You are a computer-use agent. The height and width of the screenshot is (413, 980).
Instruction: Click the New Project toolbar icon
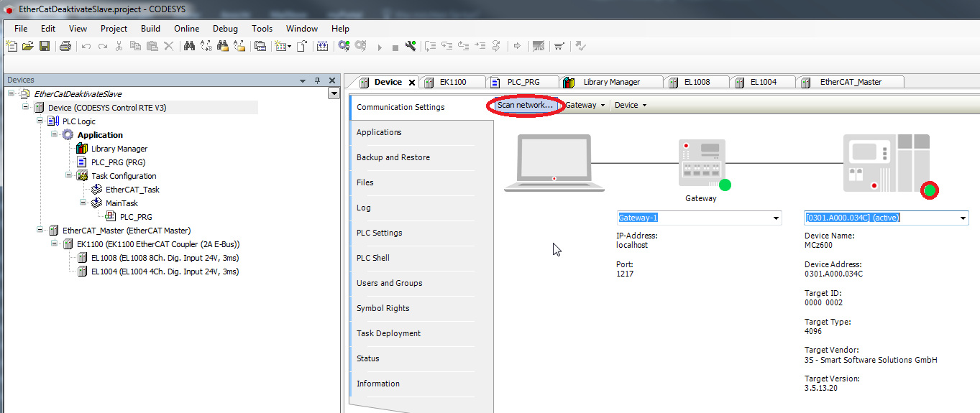click(12, 46)
